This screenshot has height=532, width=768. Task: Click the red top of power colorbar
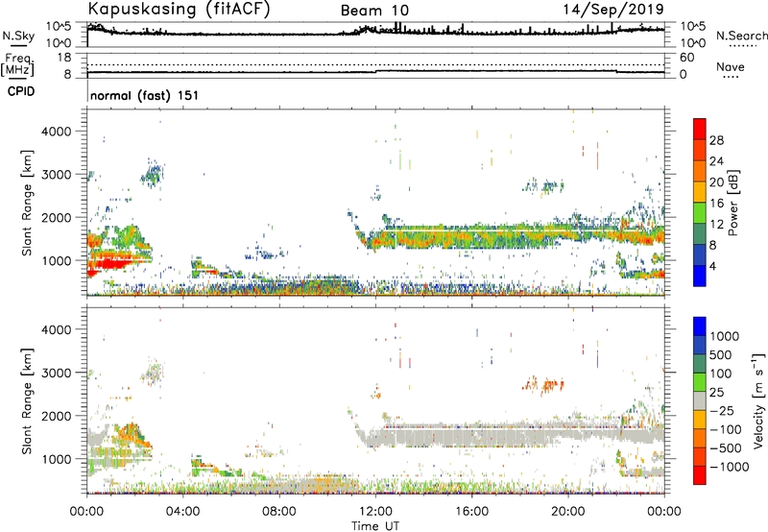(700, 129)
